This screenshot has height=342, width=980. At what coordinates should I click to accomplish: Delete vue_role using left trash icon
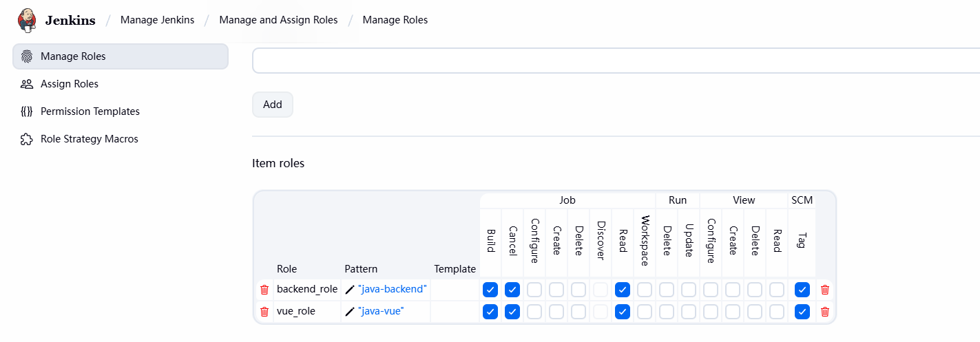click(x=264, y=312)
